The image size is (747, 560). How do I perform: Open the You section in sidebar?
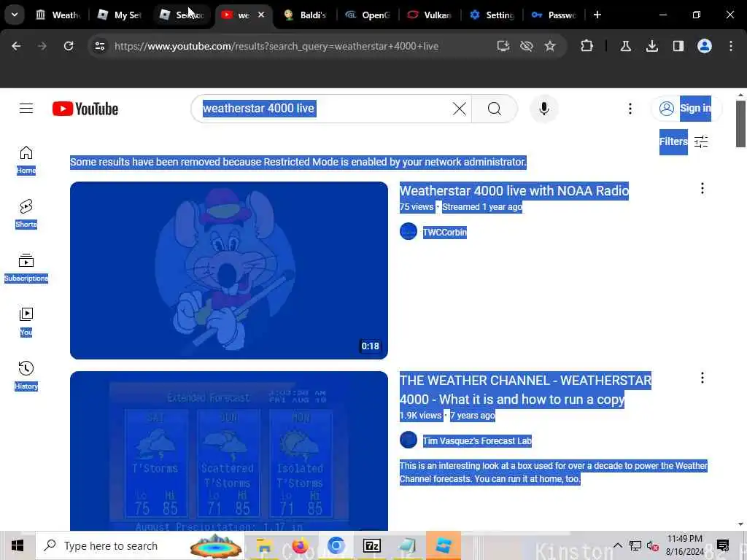26,322
